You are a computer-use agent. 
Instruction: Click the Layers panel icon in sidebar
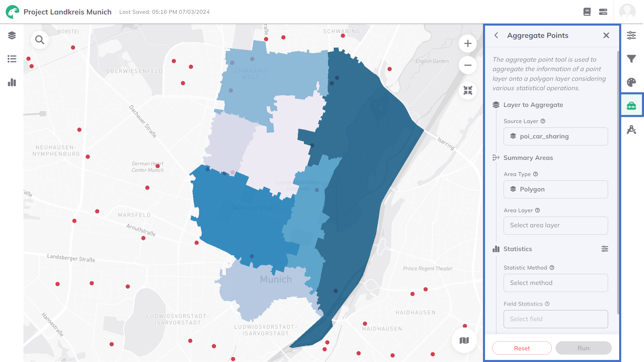pyautogui.click(x=12, y=35)
